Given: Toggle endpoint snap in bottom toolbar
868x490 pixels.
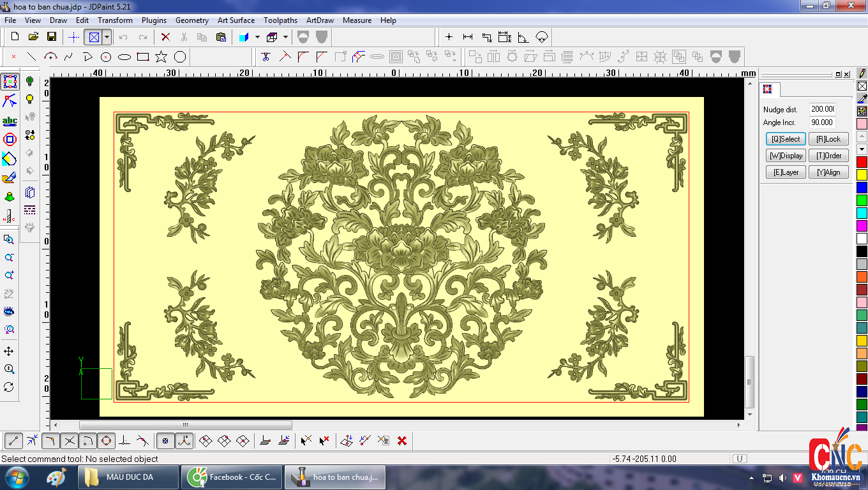Looking at the screenshot, I should point(13,440).
